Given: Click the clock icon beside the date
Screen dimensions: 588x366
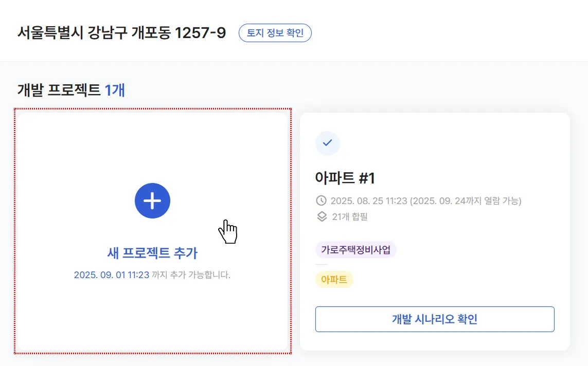Looking at the screenshot, I should coord(321,200).
